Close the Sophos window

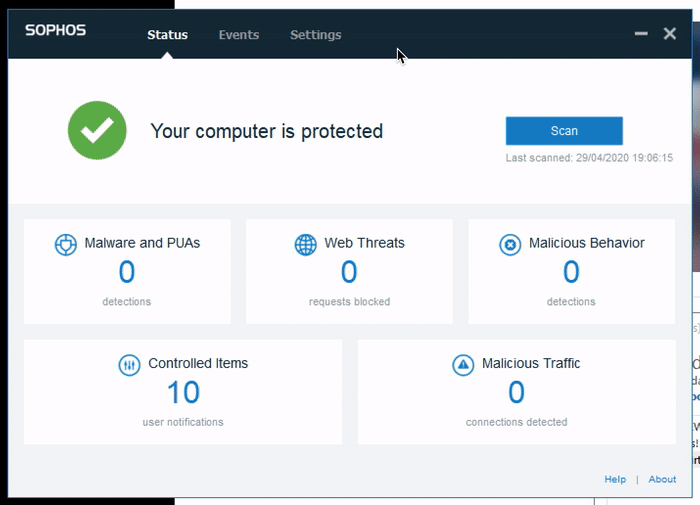pos(670,33)
